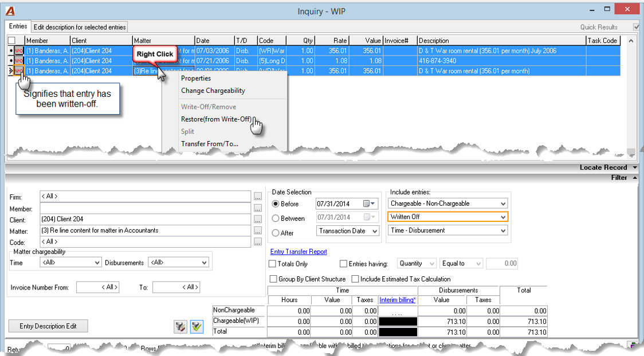The image size is (644, 356).
Task: Open the Code lookup ellipsis button
Action: pos(257,242)
